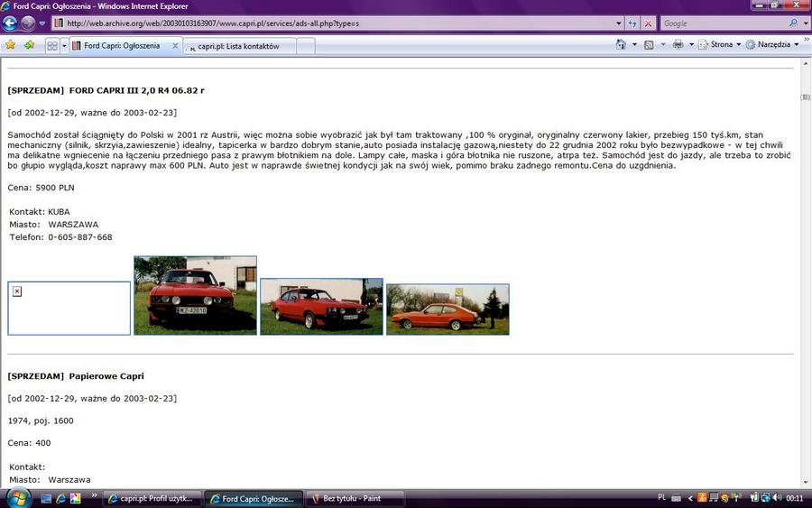Open the Favorites Center star icon
This screenshot has width=812, height=508.
pos(10,45)
